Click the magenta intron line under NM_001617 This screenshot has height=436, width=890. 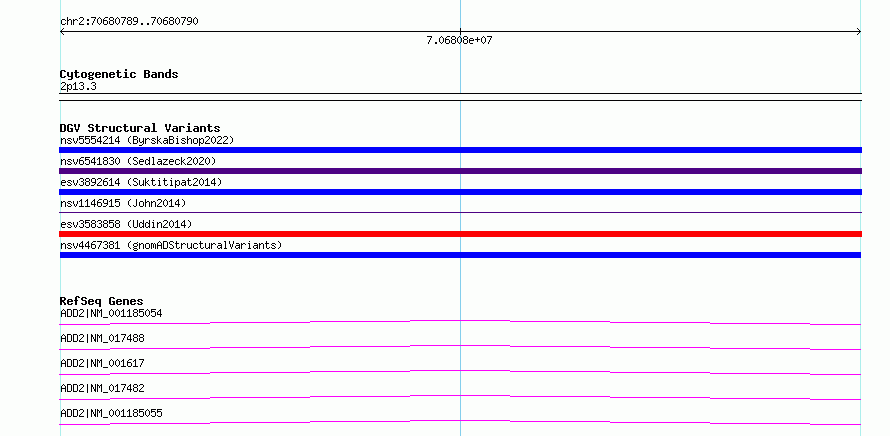click(x=460, y=372)
